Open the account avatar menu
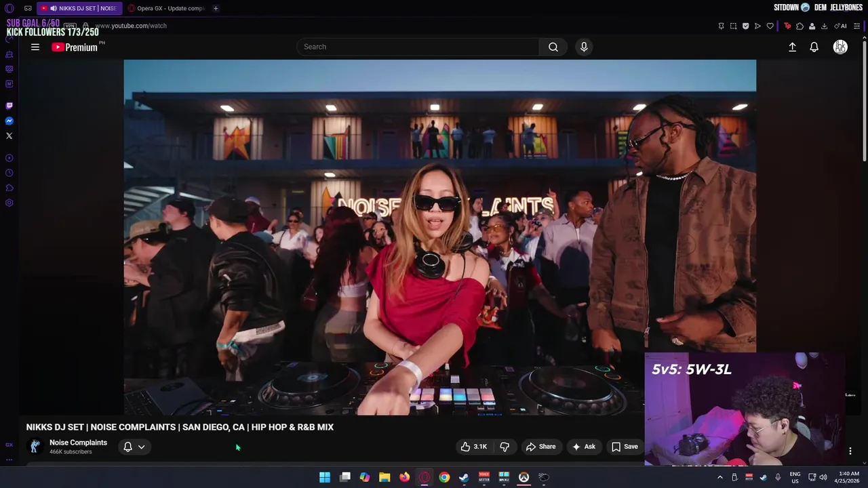 [840, 47]
